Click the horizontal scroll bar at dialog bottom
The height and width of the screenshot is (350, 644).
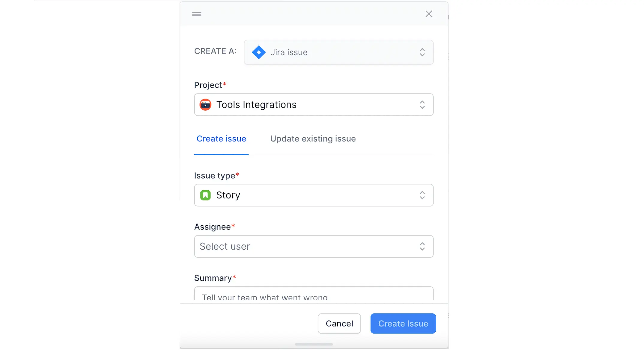tap(314, 344)
